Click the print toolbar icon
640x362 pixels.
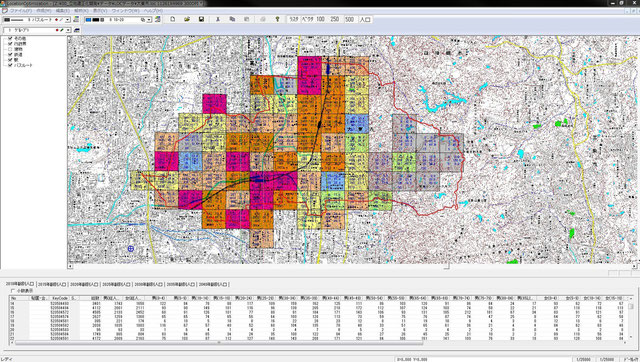pyautogui.click(x=263, y=19)
